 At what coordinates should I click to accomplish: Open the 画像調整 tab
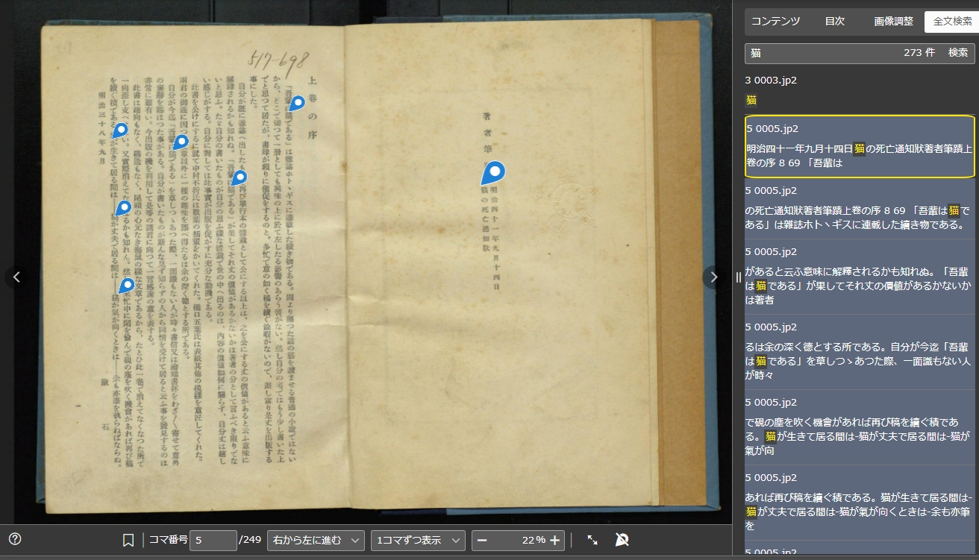click(894, 22)
